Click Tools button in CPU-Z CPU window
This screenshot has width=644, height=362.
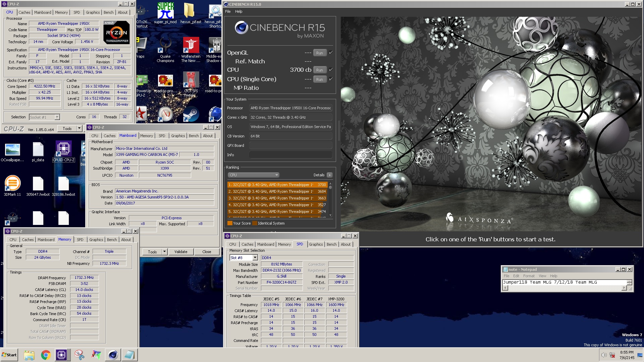[x=67, y=128]
